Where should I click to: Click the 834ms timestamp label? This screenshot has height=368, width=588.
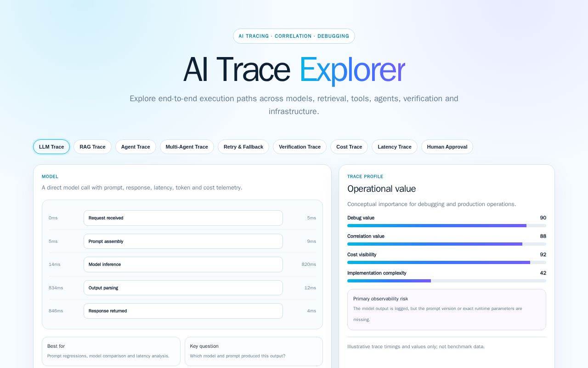(x=56, y=288)
